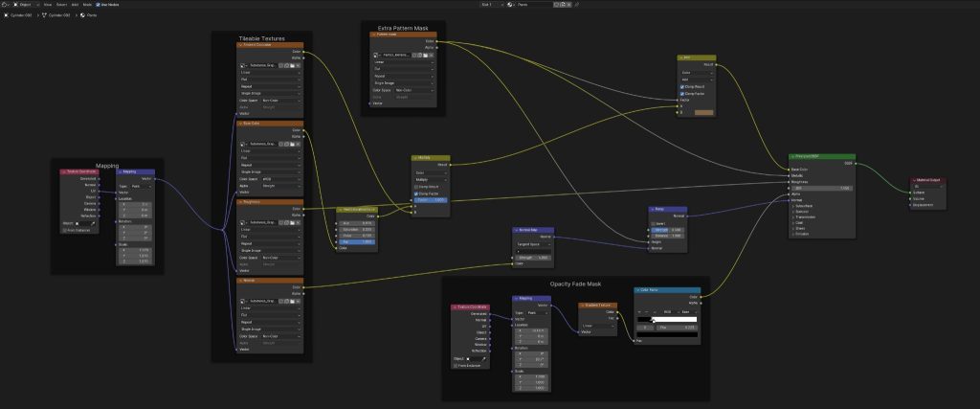Open the Object mode dropdown in header
Viewport: 980px width, 409px height.
(26, 5)
